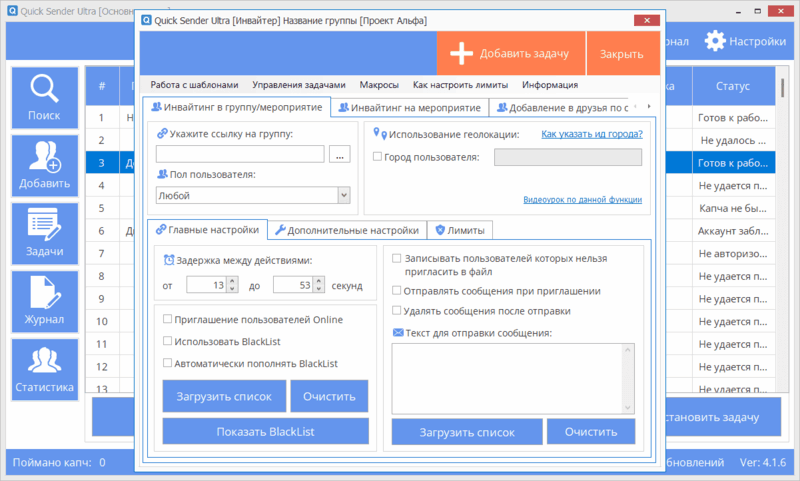Click the people icon beside Пол пользователя
800x481 pixels.
(x=162, y=174)
